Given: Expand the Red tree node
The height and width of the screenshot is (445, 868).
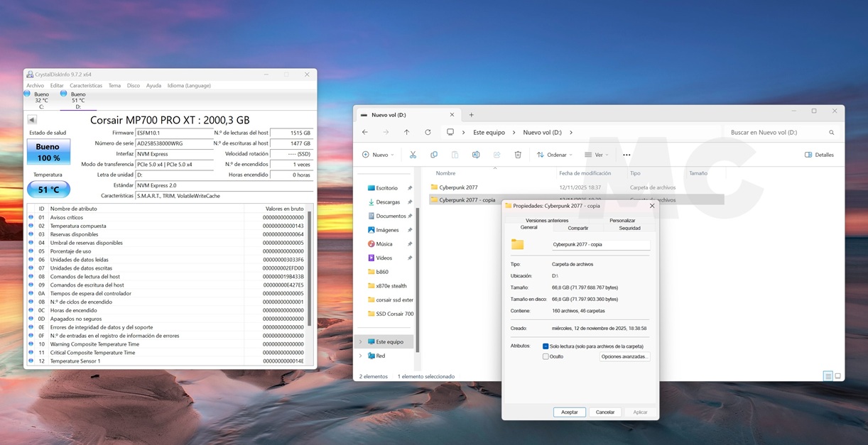Looking at the screenshot, I should pyautogui.click(x=360, y=356).
